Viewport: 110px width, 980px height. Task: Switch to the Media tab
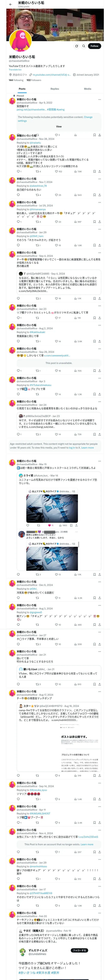click(x=88, y=89)
